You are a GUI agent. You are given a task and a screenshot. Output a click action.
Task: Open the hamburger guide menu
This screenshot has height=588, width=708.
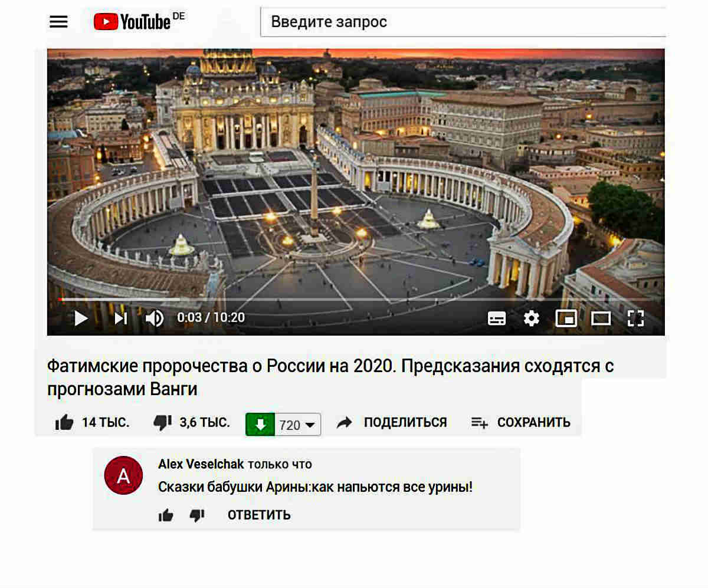[x=58, y=22]
